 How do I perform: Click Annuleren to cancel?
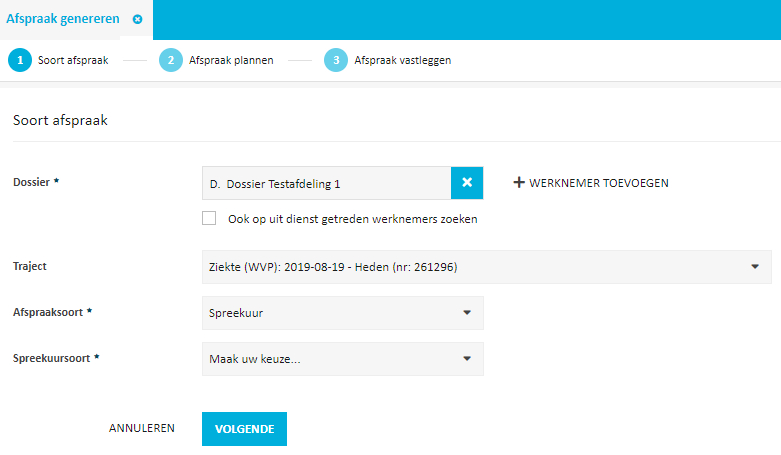click(x=142, y=428)
